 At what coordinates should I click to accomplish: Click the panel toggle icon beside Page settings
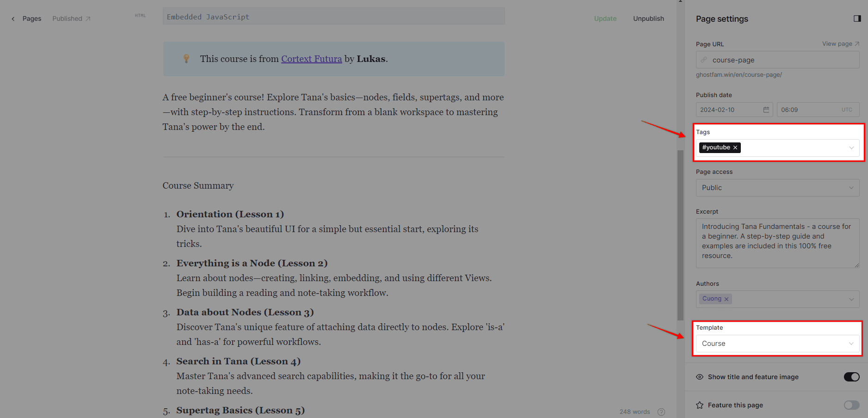[857, 18]
